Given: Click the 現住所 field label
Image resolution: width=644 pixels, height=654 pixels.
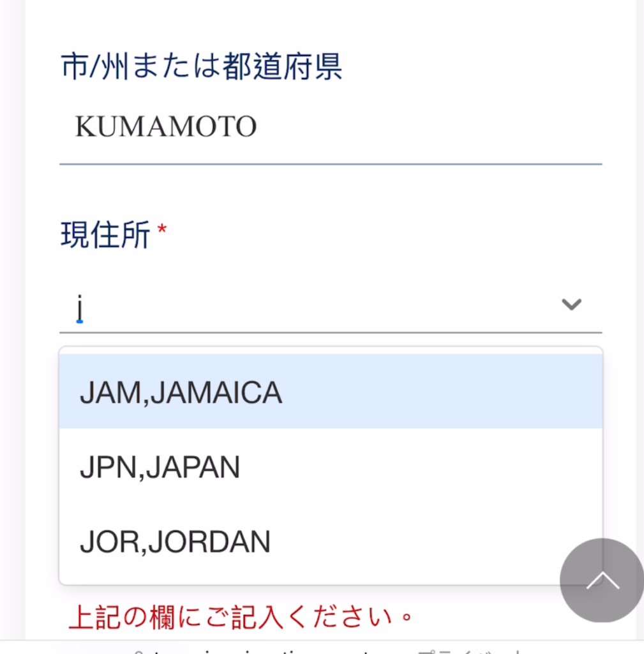Looking at the screenshot, I should [105, 235].
